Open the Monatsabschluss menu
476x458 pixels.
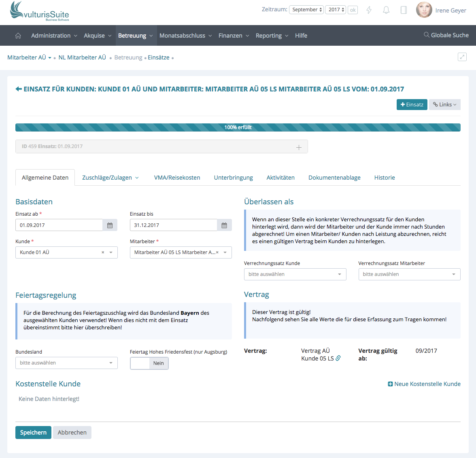(185, 36)
